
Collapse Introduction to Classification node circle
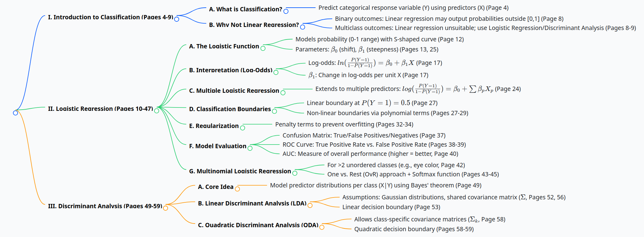coord(177,19)
